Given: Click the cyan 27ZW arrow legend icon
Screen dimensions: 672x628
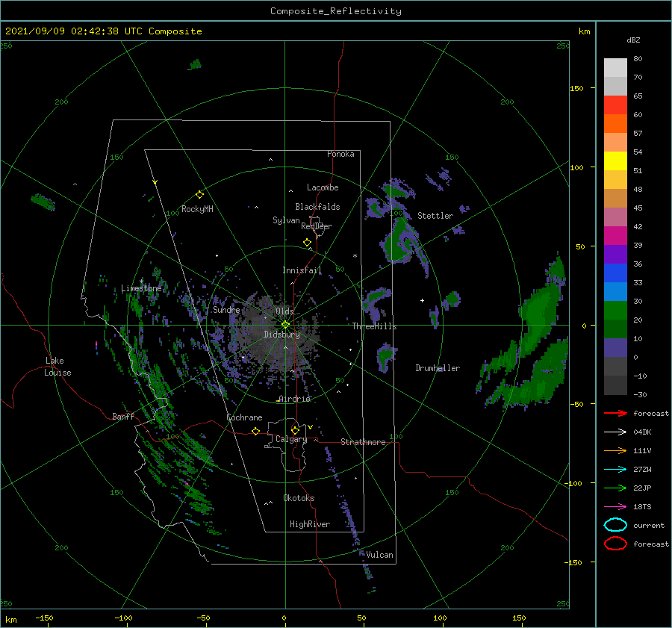Looking at the screenshot, I should (615, 470).
